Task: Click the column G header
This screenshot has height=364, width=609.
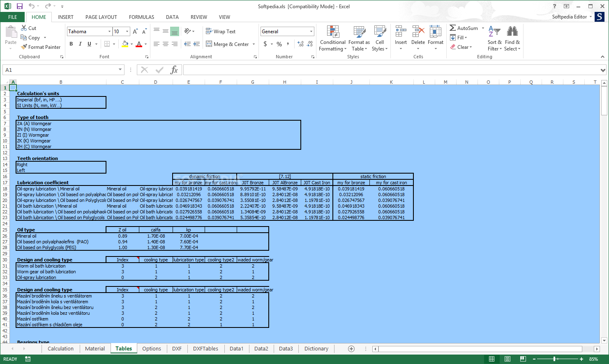Action: tap(253, 82)
